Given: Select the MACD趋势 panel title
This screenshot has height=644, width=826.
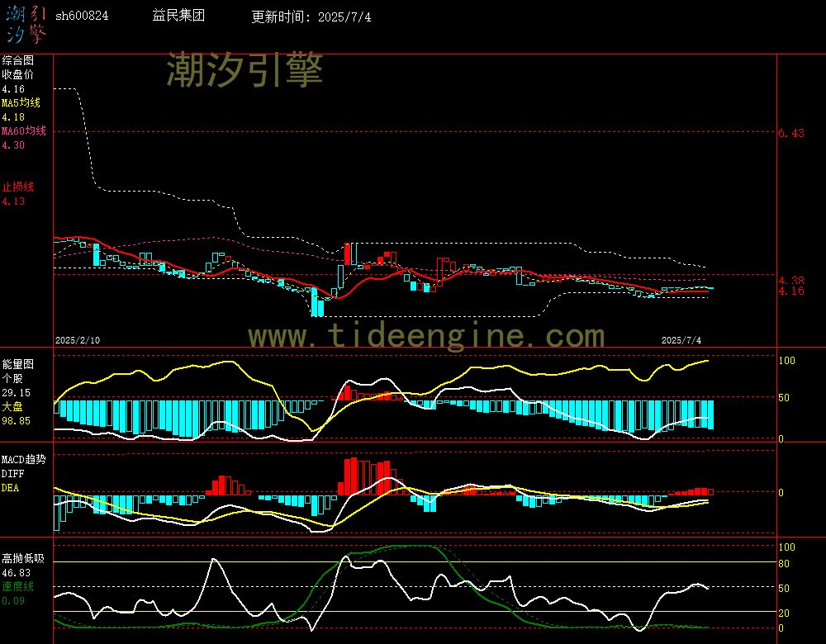Looking at the screenshot, I should click(24, 459).
